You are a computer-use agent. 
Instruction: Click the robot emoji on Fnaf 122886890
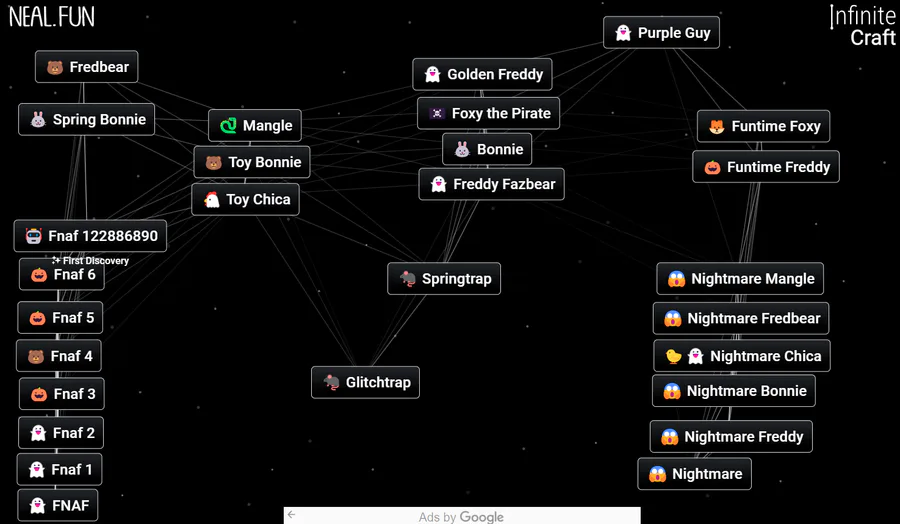pos(34,236)
